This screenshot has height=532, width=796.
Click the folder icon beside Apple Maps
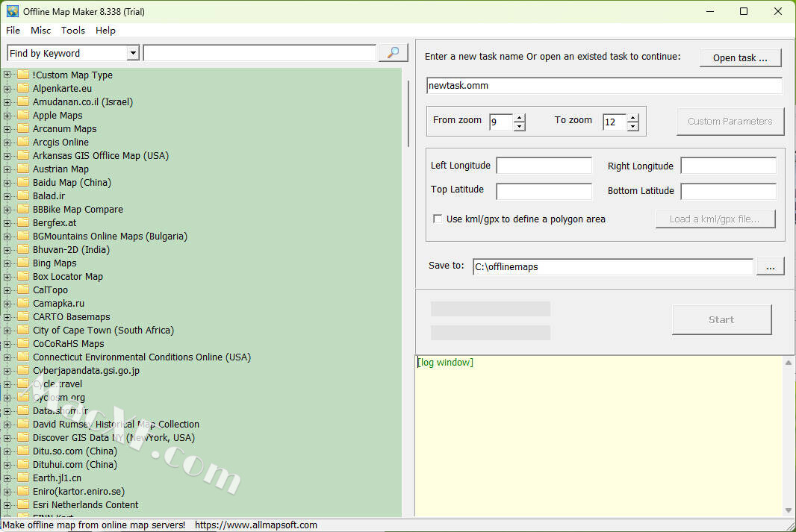[23, 115]
